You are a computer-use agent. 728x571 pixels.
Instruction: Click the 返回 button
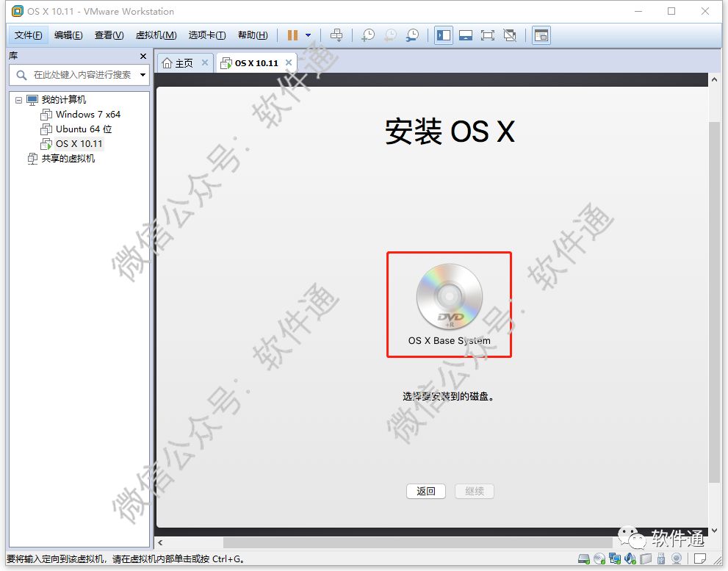[426, 491]
